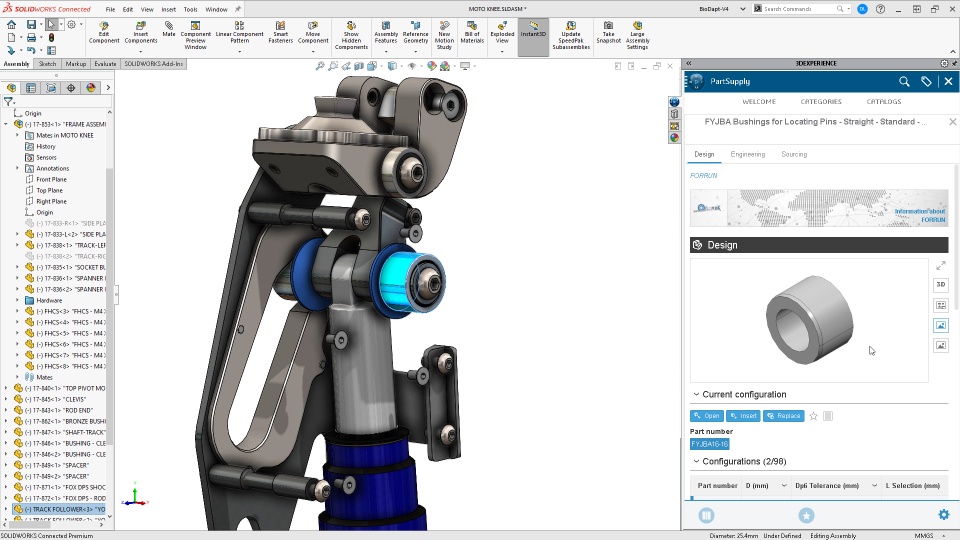Open the PropertyManager tab
The width and height of the screenshot is (960, 540).
(31, 88)
